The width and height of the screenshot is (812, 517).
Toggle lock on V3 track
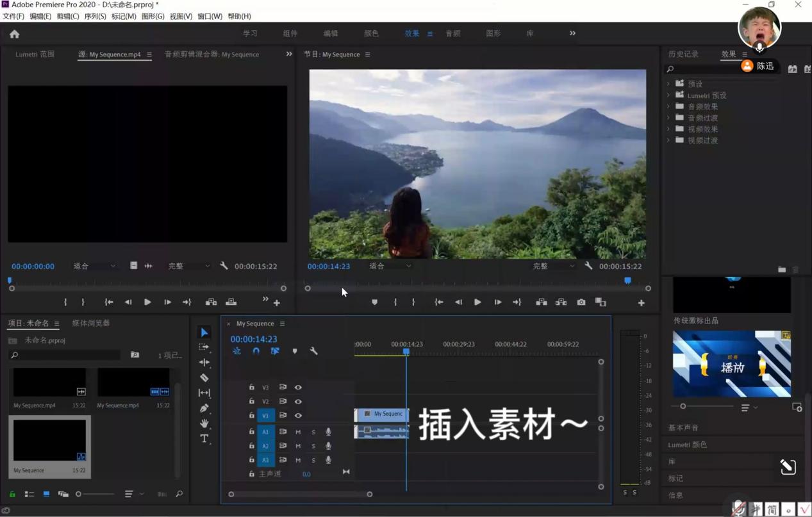pyautogui.click(x=251, y=387)
